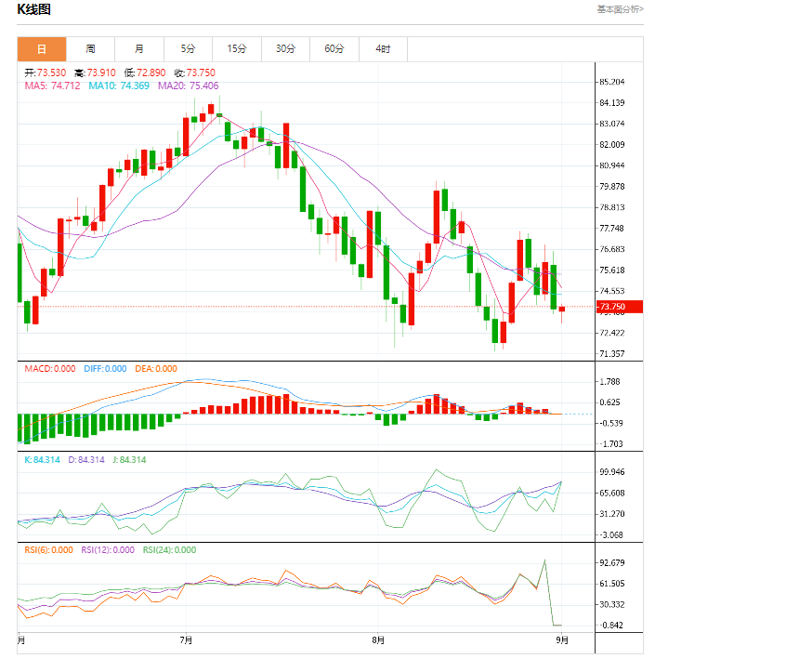Screen dimensions: 786x672
Task: Click the MACD:0.000 indicator label
Action: [x=49, y=369]
